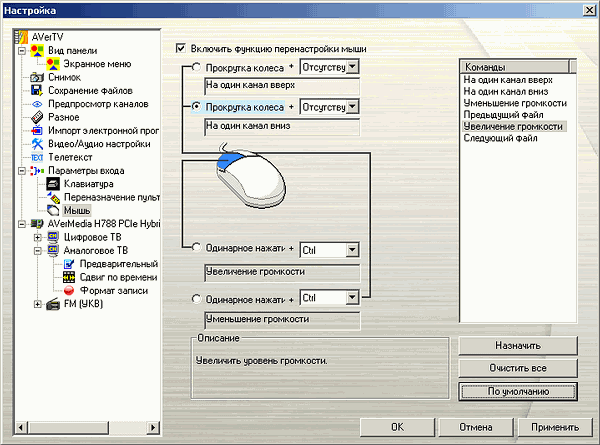This screenshot has width=600, height=445.
Task: Expand the Цифровое ТВ tree node
Action: tap(37, 238)
